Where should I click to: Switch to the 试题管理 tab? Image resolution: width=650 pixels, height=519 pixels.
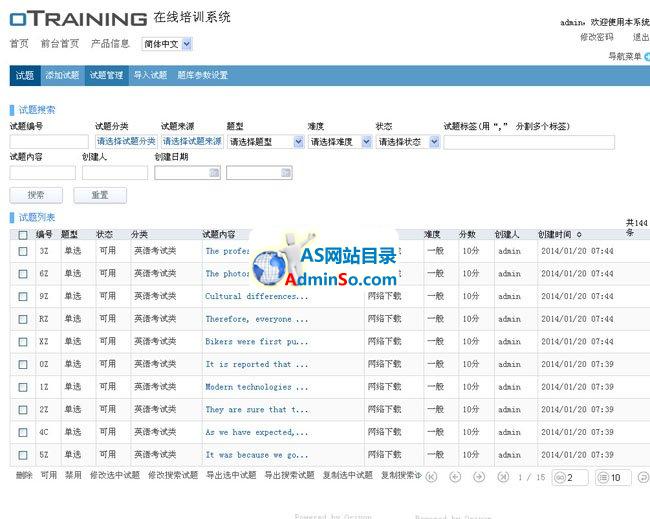coord(107,75)
